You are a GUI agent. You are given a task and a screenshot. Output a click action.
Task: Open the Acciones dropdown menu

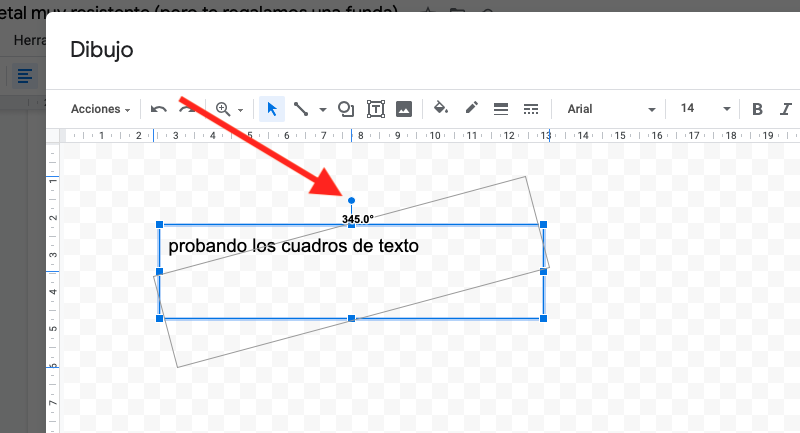coord(101,109)
